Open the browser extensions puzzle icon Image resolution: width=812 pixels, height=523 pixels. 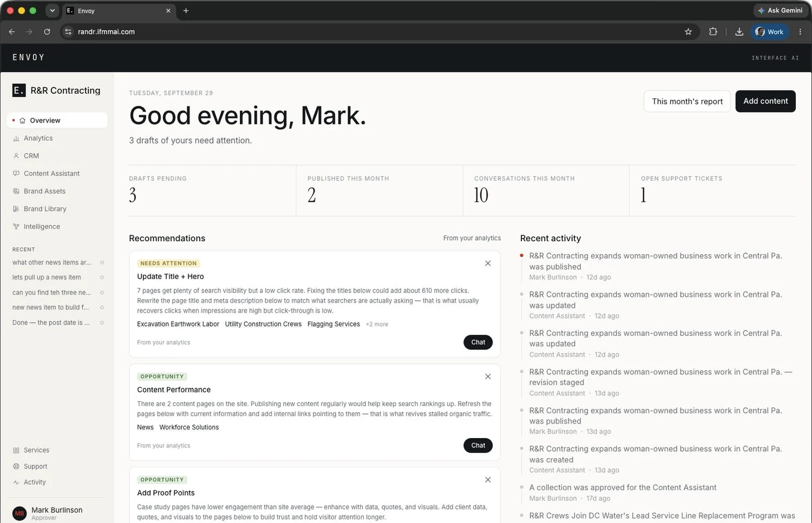point(713,32)
